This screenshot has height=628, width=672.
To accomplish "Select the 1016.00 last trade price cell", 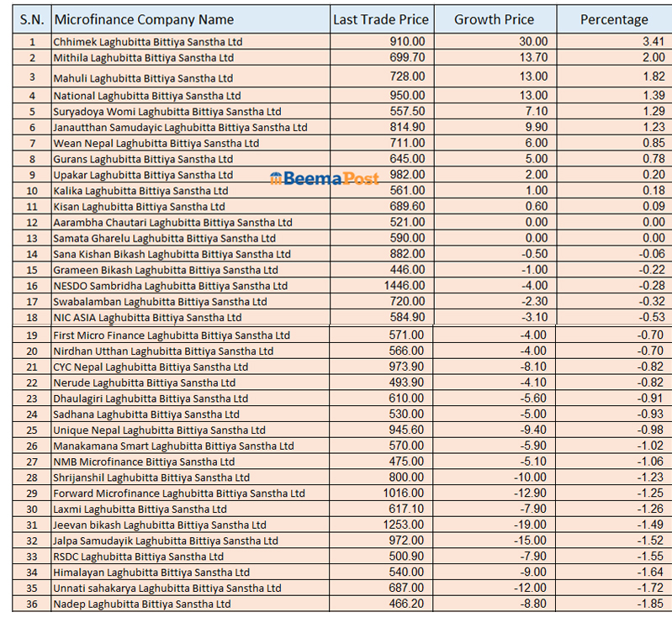I will pos(404,493).
